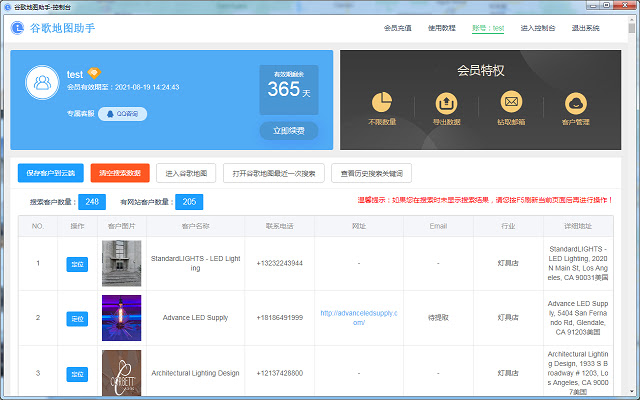Open the 客户管理 privilege icon
Viewport: 640px width, 400px height.
pos(576,103)
